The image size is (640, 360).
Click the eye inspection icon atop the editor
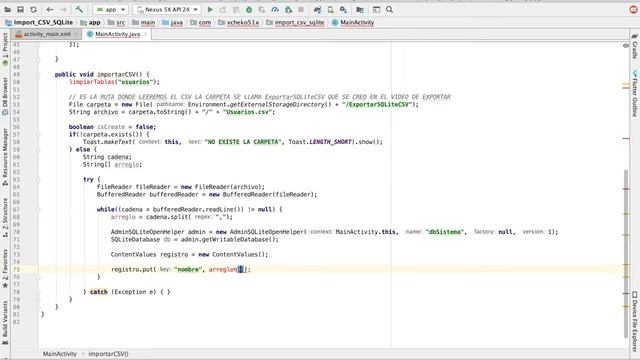coord(626,45)
